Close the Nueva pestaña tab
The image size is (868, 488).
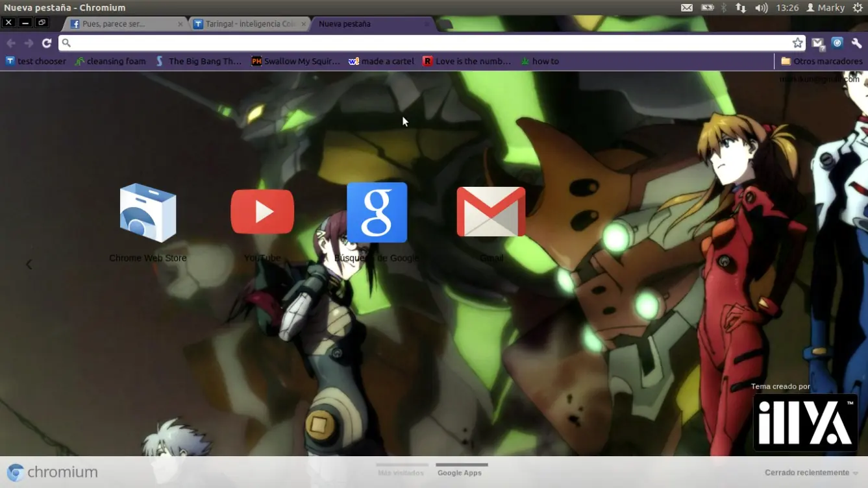(x=427, y=24)
